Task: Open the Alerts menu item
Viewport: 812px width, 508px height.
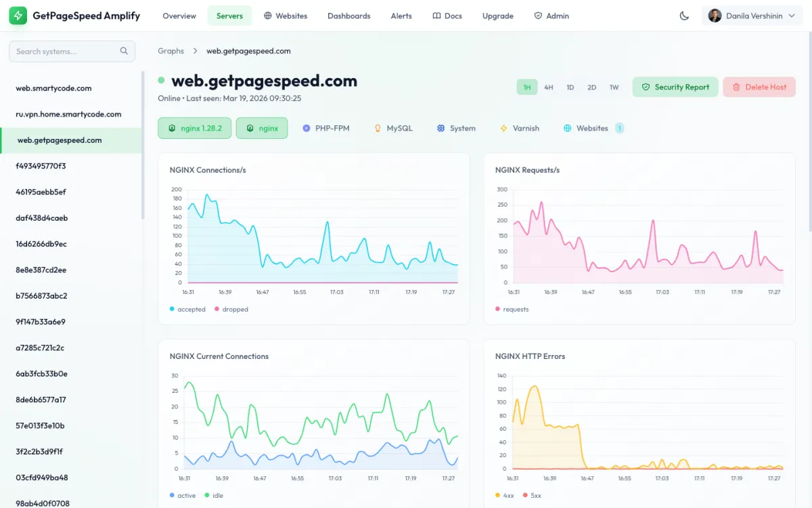Action: [x=401, y=16]
